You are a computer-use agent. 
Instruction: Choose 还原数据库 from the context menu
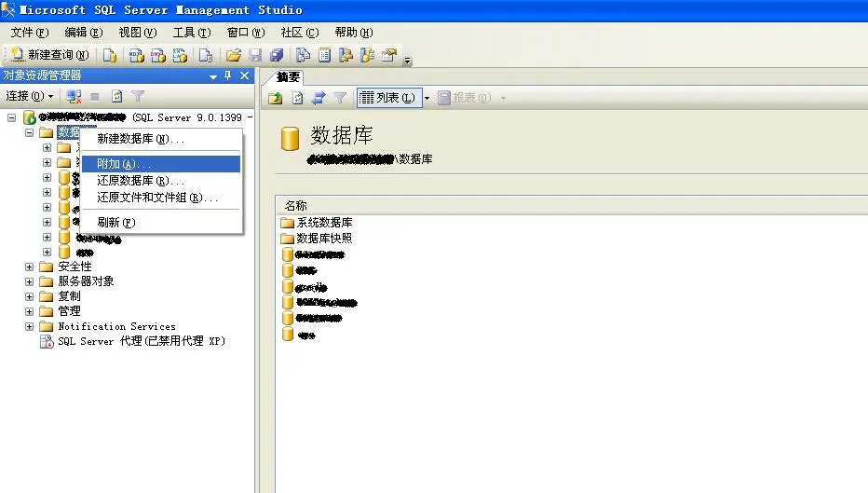pyautogui.click(x=161, y=181)
